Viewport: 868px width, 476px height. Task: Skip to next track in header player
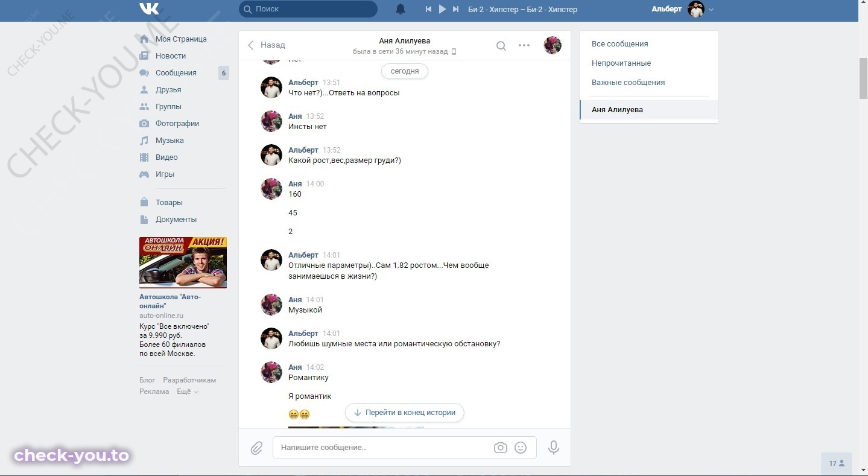(456, 9)
